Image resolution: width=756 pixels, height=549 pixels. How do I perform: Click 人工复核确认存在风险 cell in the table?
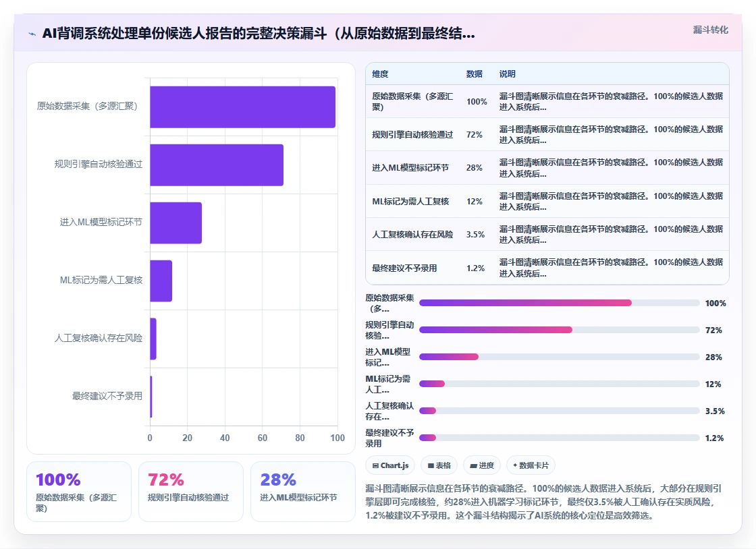(x=412, y=235)
